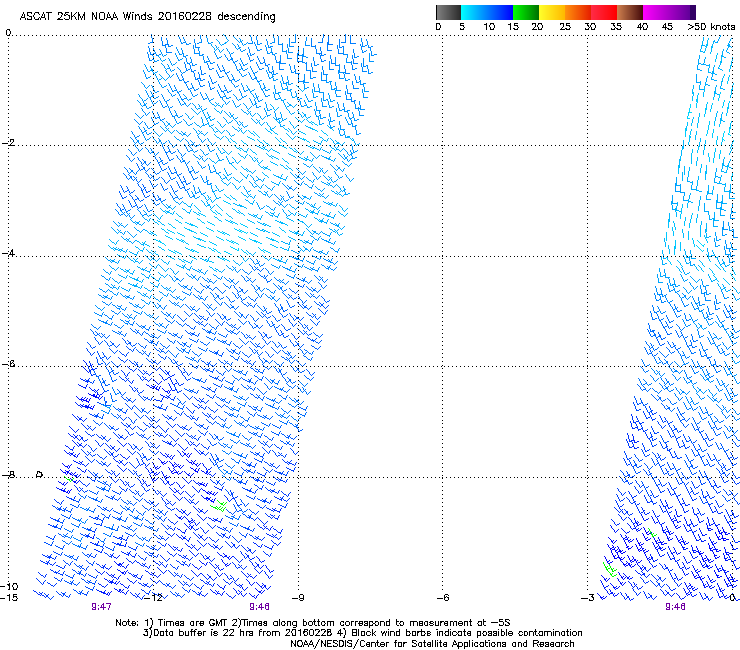Click the note text 'Times are GMT'

pyautogui.click(x=195, y=623)
